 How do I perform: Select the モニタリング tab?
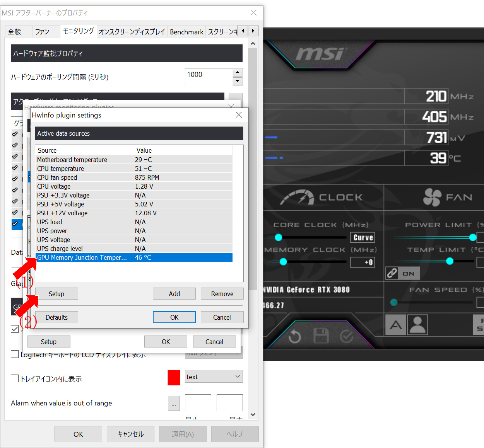pyautogui.click(x=78, y=31)
